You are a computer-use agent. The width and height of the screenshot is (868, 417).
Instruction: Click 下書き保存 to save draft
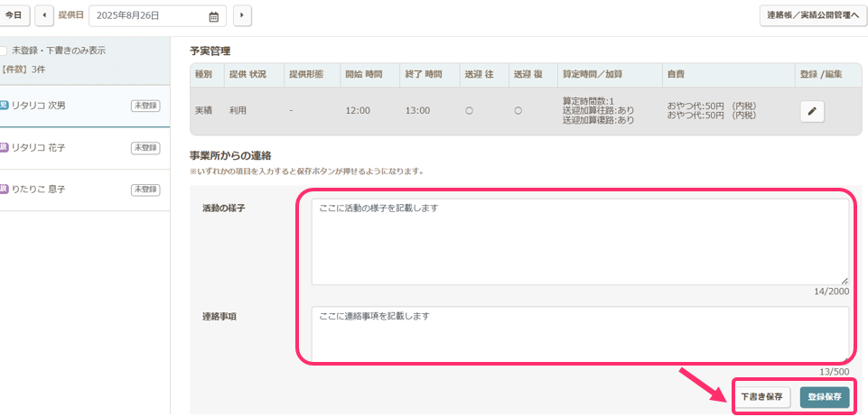point(762,397)
